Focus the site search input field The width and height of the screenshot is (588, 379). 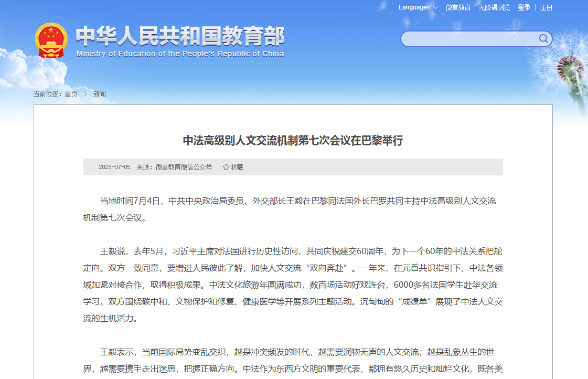pyautogui.click(x=469, y=39)
